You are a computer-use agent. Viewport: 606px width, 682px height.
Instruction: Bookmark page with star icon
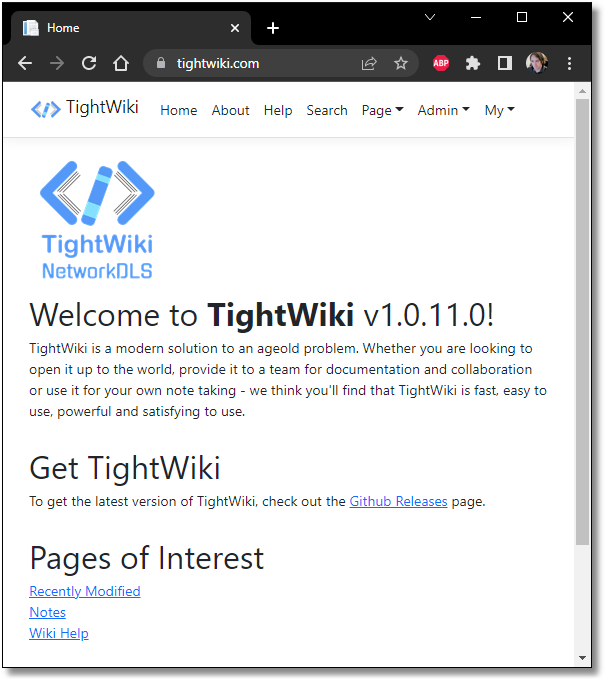401,63
